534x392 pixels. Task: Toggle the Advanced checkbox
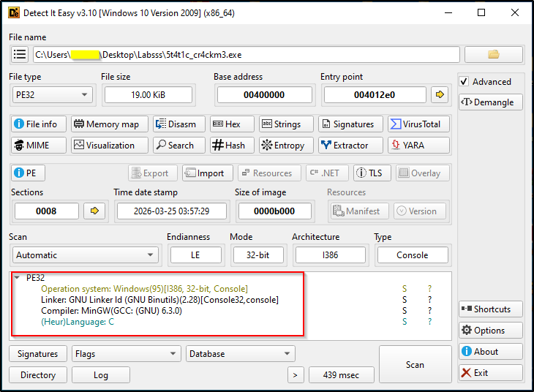pos(464,82)
